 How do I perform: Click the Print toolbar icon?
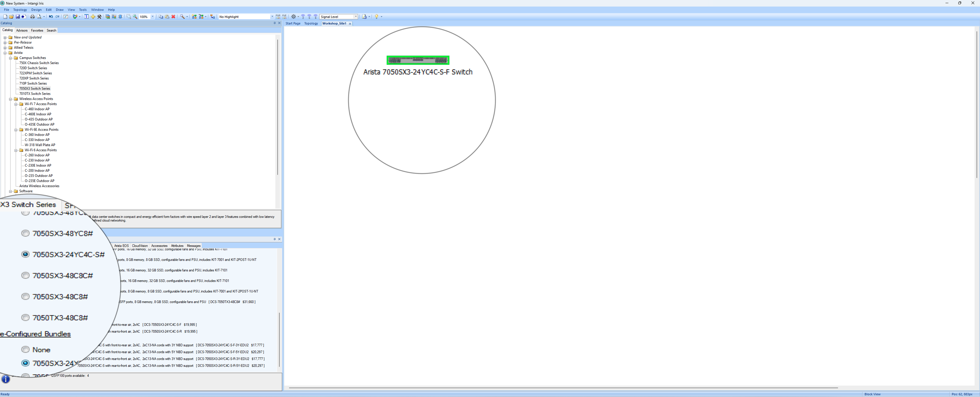tap(32, 17)
